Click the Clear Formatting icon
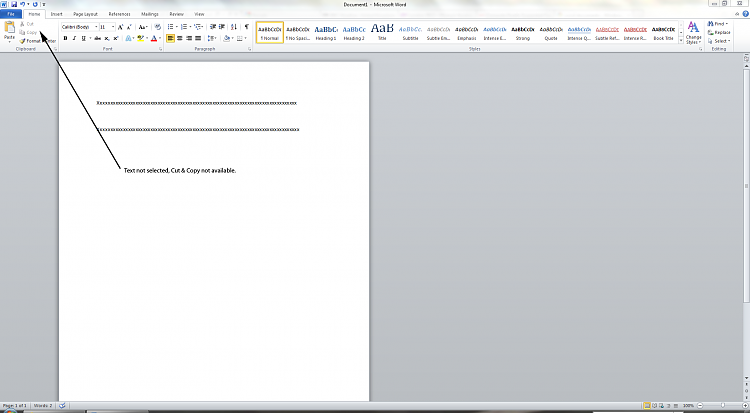This screenshot has height=413, width=750. click(158, 27)
